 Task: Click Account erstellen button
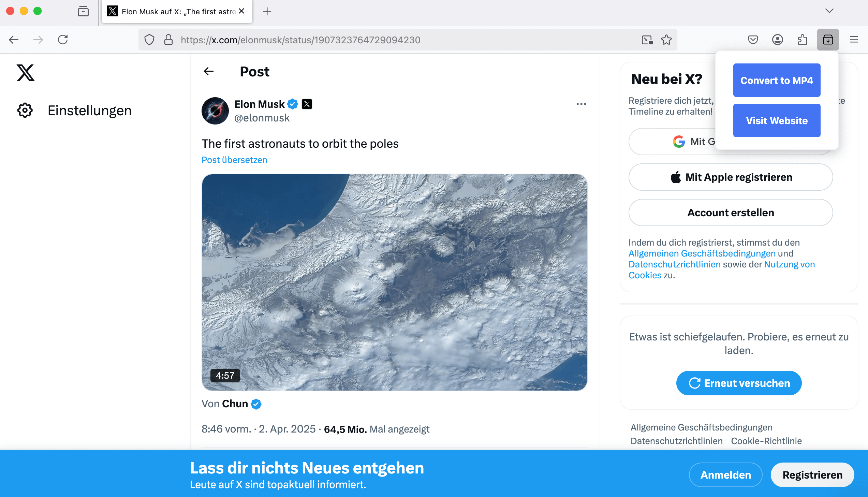click(731, 213)
